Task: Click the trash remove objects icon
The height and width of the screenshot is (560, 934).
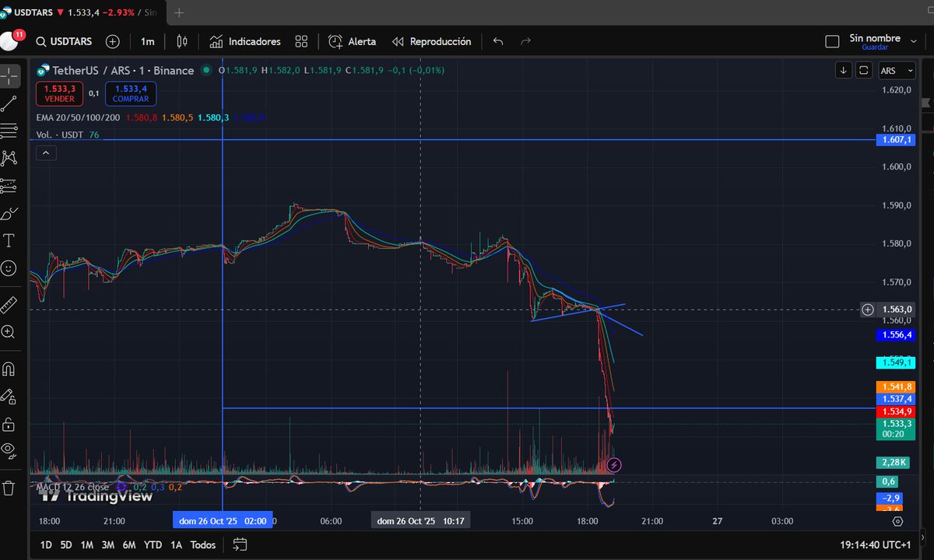Action: [x=9, y=488]
